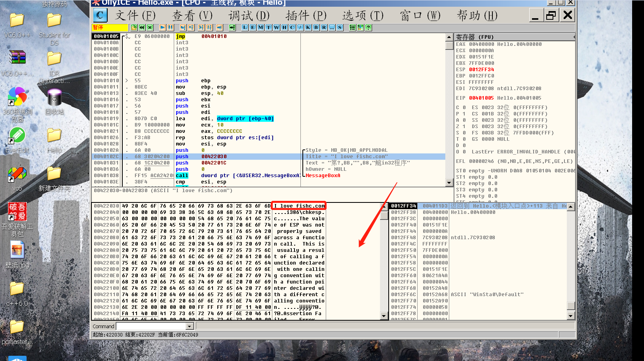
Task: Open the 调试 (D) menu
Action: [x=249, y=15]
